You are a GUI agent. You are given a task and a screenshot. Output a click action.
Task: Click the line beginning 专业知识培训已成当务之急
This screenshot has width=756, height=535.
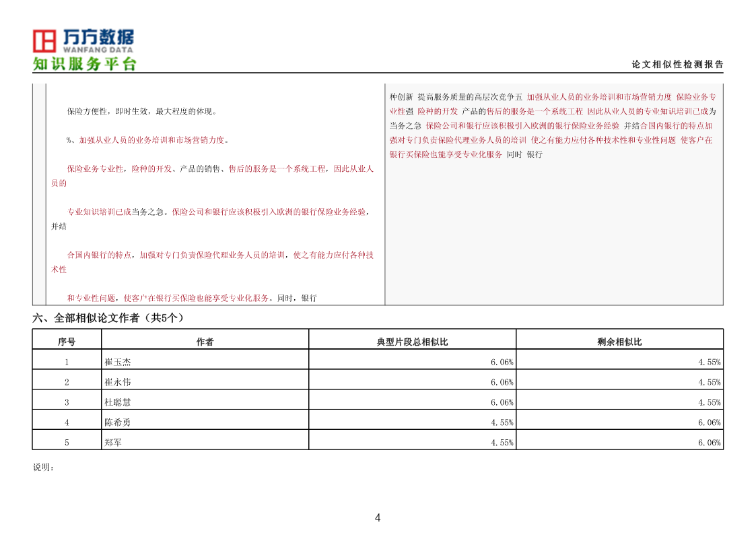pyautogui.click(x=218, y=212)
